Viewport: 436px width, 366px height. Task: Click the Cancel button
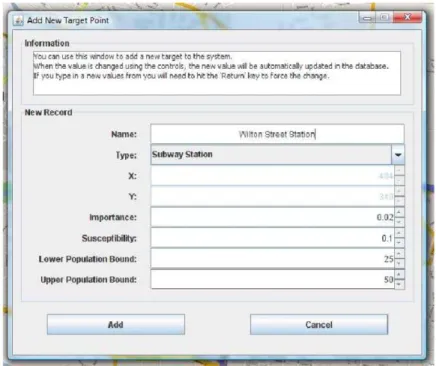pos(319,324)
